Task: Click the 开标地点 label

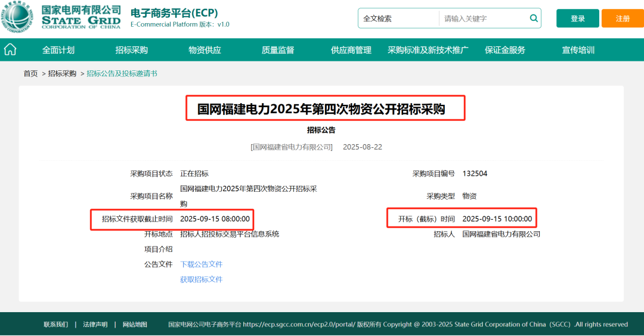Action: 158,234
